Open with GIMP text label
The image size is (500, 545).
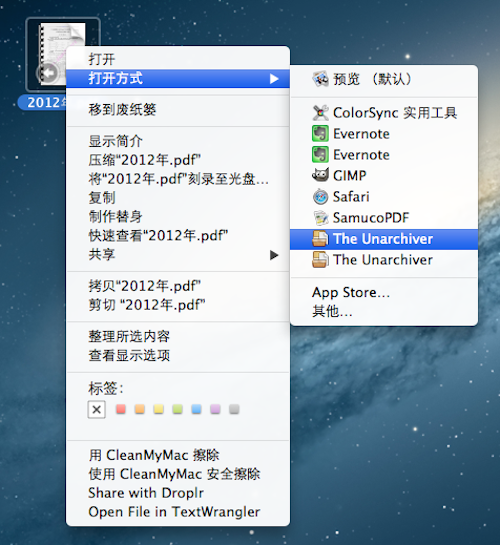click(350, 176)
